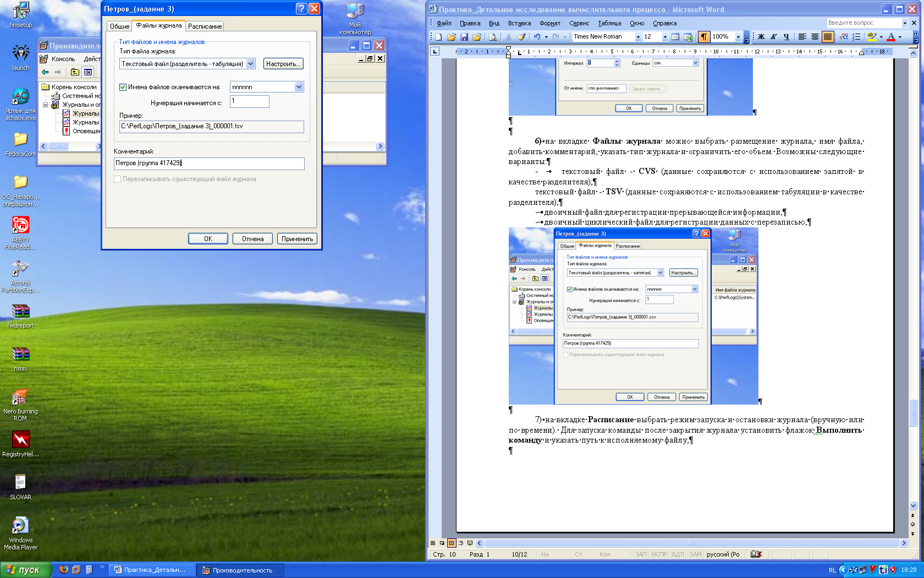This screenshot has width=924, height=578.
Task: Open the Тип файла журнала dropdown
Action: pos(250,64)
